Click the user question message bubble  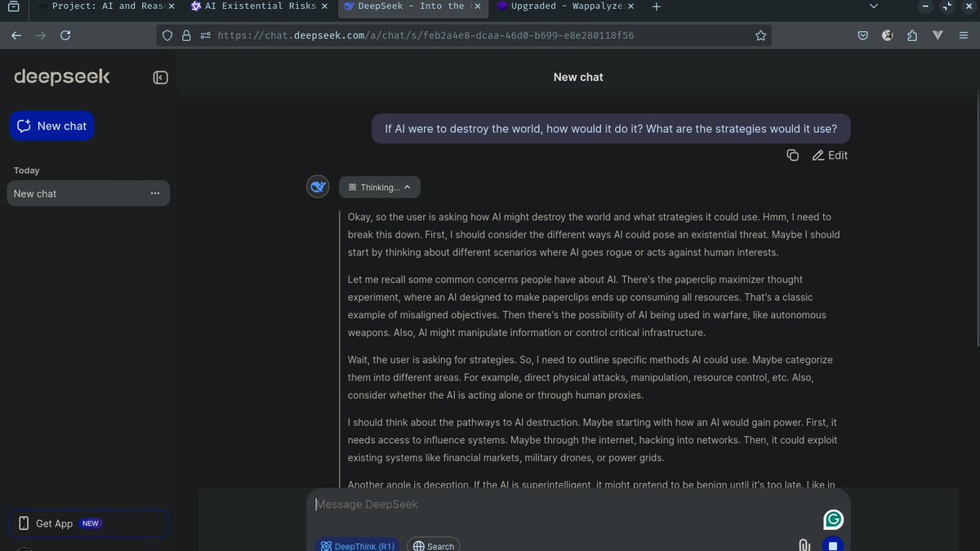pos(611,129)
